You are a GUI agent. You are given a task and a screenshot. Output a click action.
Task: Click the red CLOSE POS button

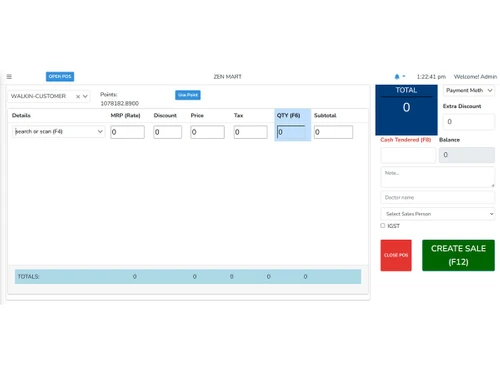(x=396, y=255)
